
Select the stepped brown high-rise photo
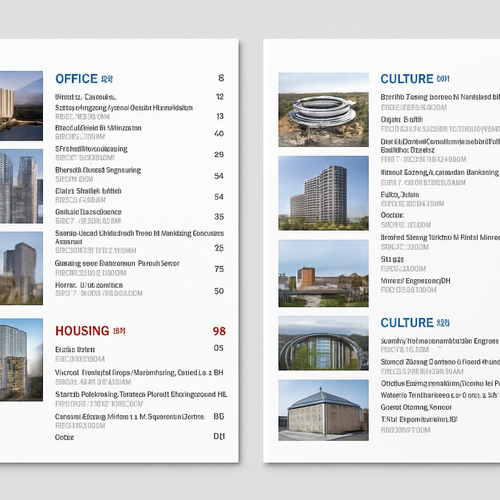point(323,193)
